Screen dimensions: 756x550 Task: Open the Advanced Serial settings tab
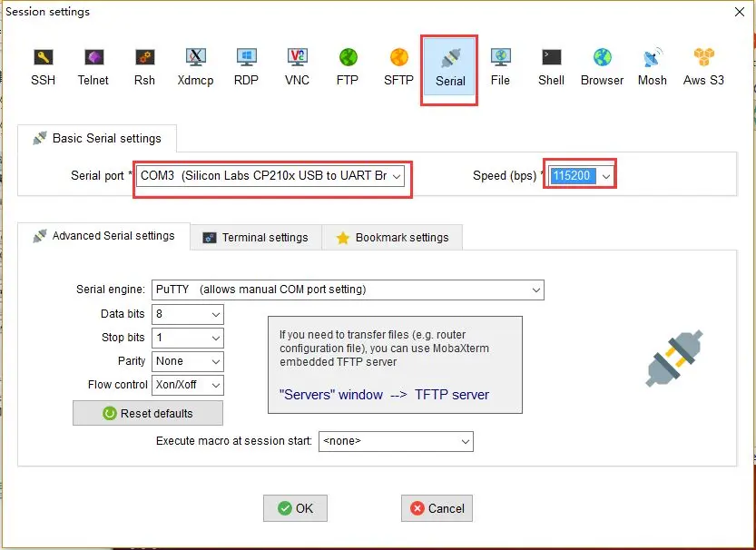coord(103,236)
